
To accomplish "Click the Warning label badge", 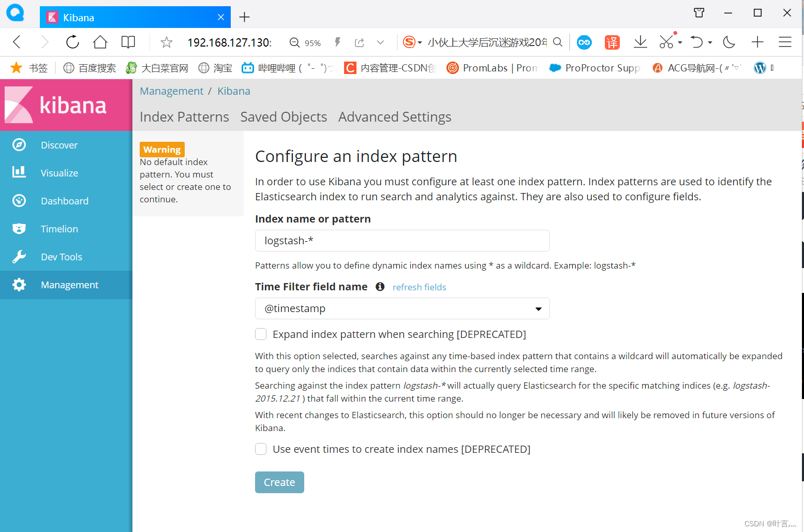I will 162,150.
